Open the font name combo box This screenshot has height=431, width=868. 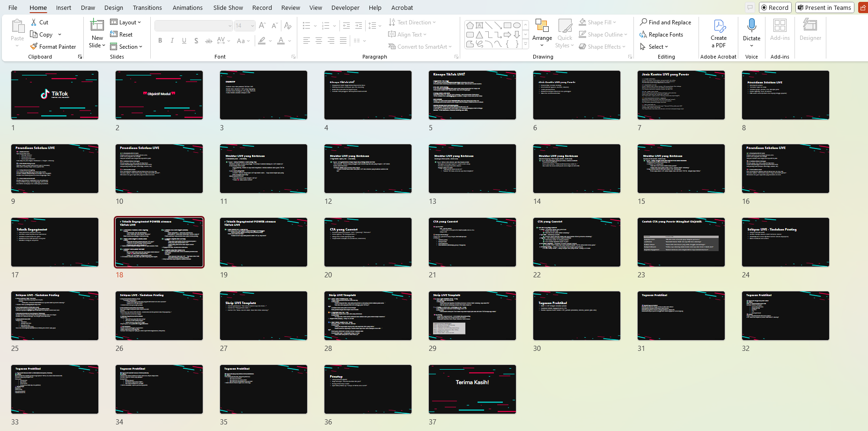coord(194,25)
